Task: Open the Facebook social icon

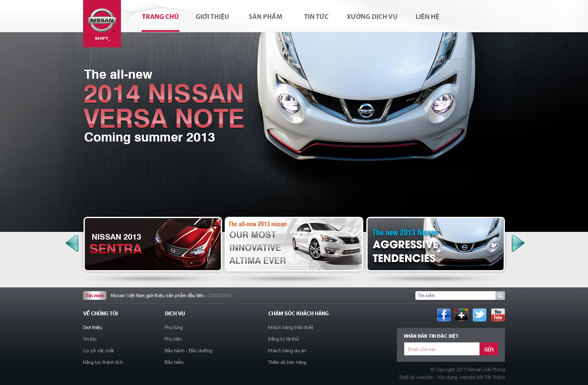Action: click(444, 315)
